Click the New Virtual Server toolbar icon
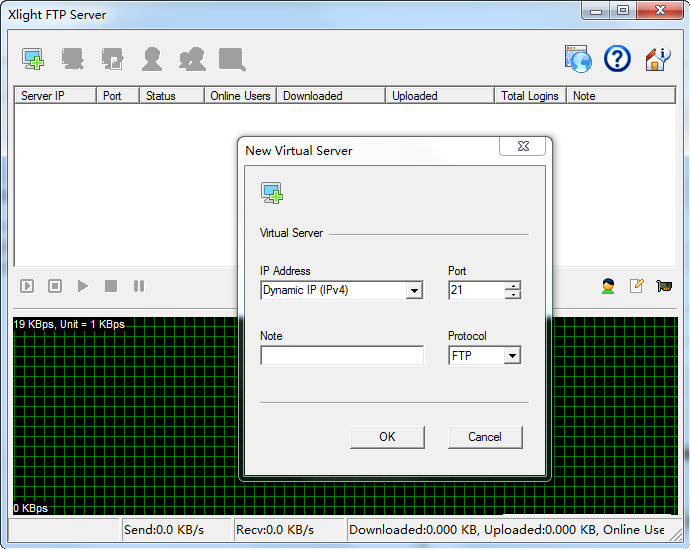691x550 pixels. click(x=33, y=59)
